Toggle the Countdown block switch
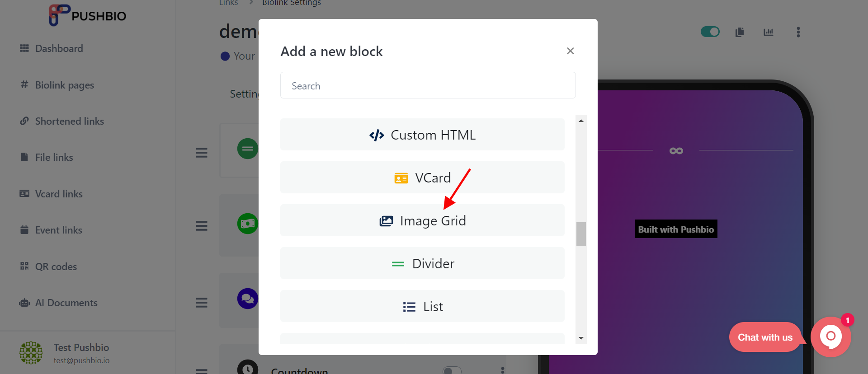The image size is (868, 374). click(452, 370)
